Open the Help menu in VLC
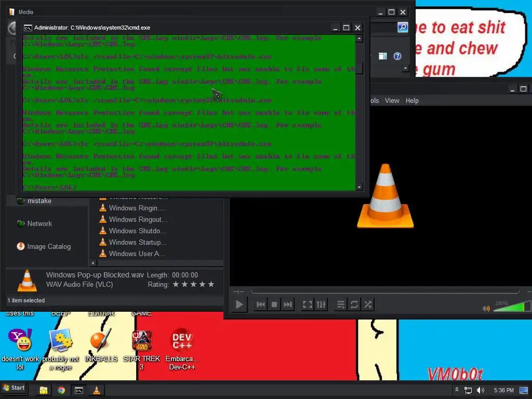Screen dimensions: 532x399 click(x=412, y=101)
